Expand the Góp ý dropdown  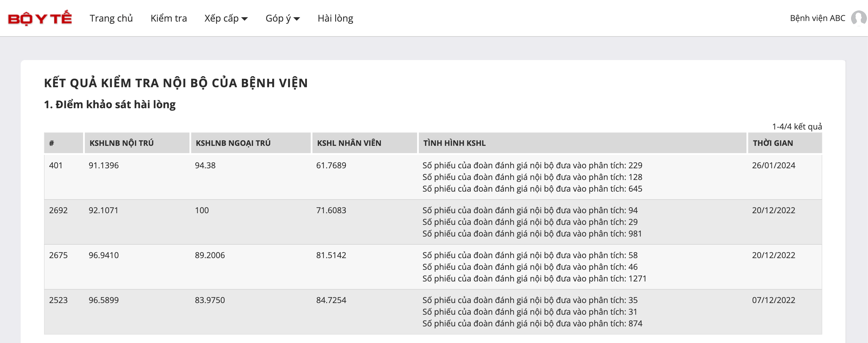pos(282,18)
